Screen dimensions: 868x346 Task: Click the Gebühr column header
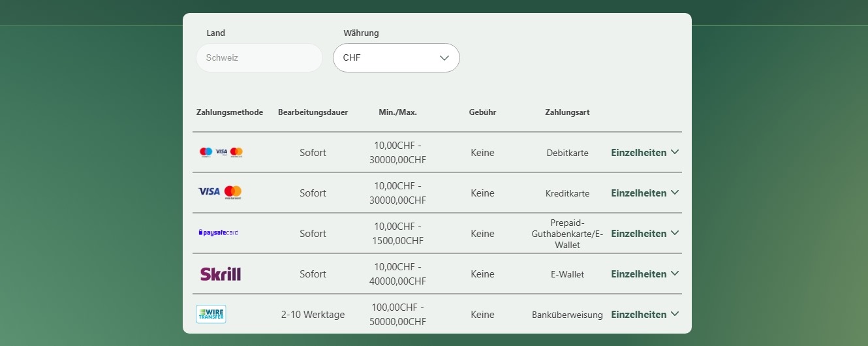coord(482,112)
